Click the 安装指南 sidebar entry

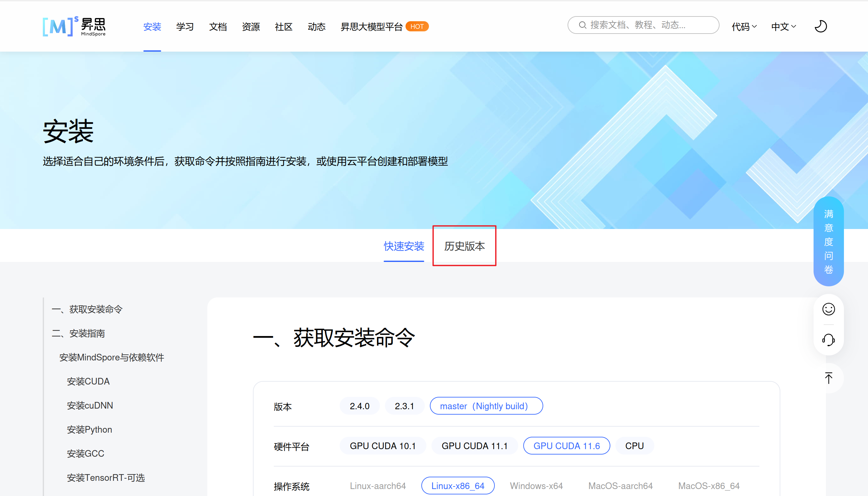[x=79, y=333]
